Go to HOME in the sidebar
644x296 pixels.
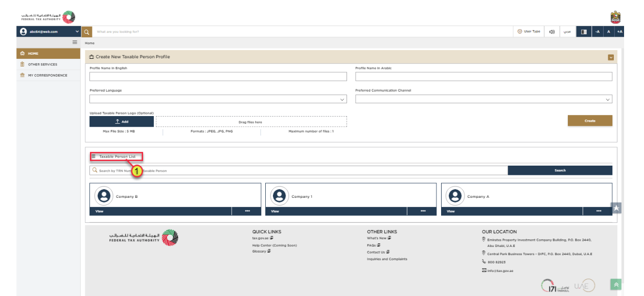point(49,53)
